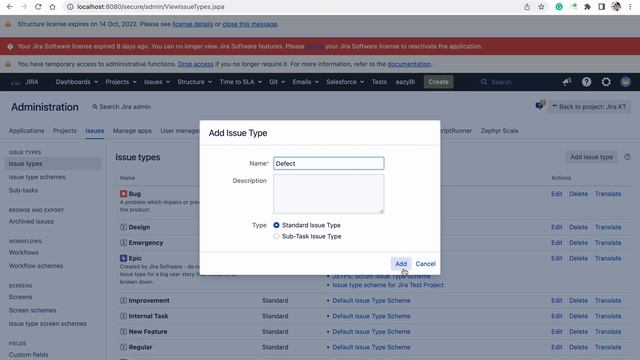
Task: Switch to the Zephyr Scale tab
Action: click(499, 131)
